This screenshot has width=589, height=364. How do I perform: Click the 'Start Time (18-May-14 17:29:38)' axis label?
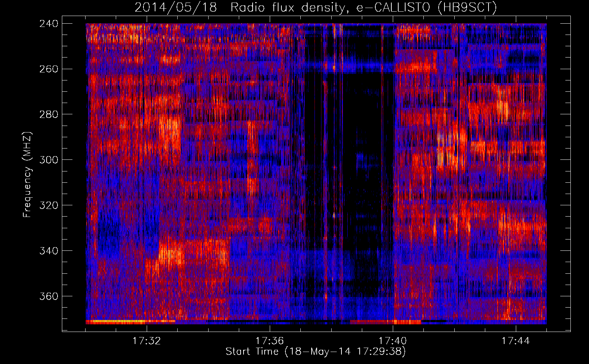[x=316, y=352]
